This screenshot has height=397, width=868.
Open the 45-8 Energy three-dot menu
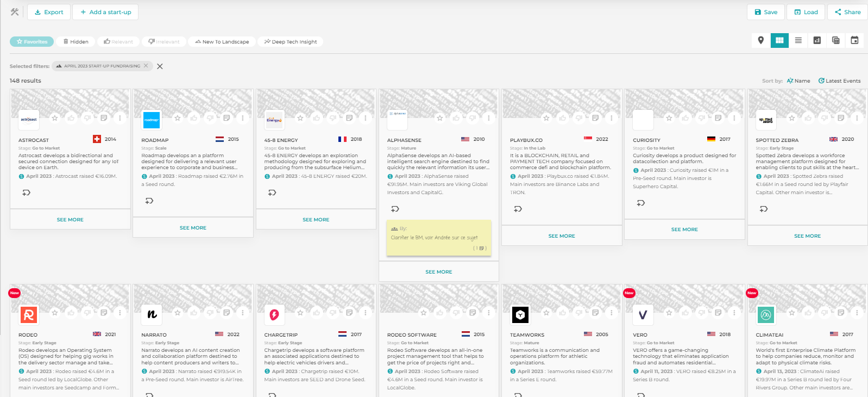coord(366,118)
